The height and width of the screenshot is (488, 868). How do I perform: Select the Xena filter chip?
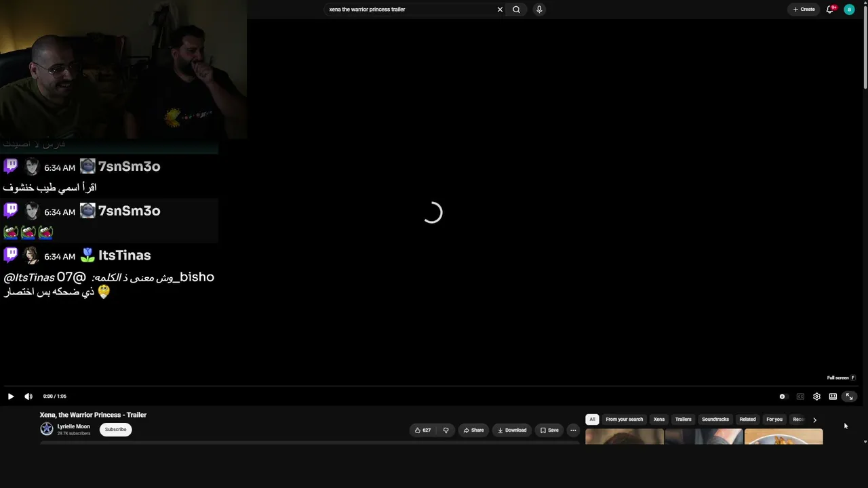coord(659,420)
